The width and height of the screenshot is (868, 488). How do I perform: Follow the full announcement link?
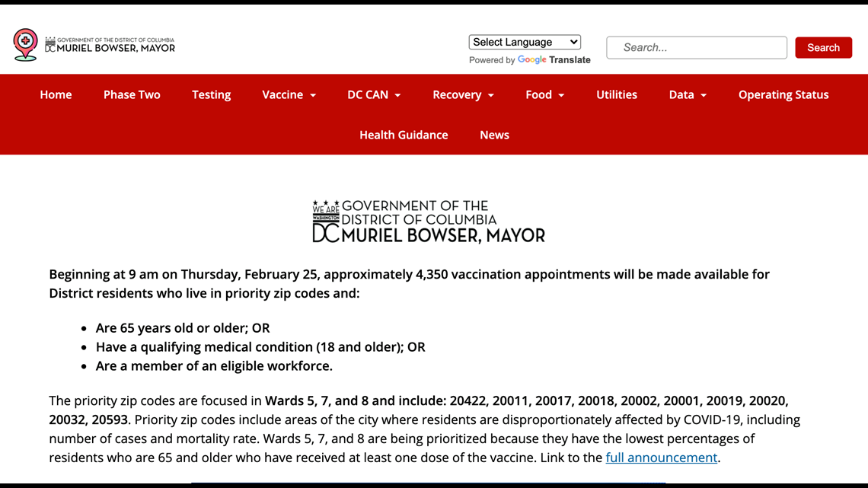(662, 458)
